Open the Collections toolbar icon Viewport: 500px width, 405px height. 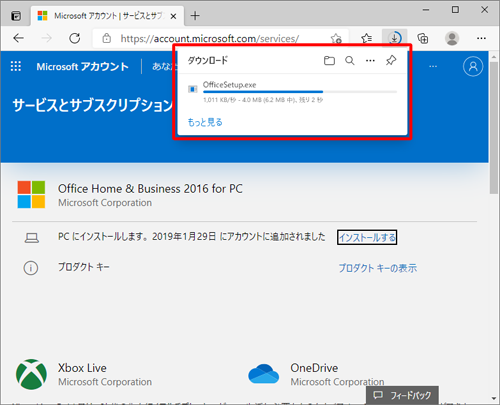coord(423,39)
